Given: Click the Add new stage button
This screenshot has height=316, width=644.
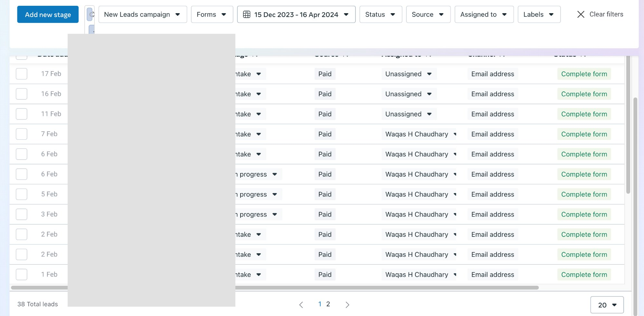Looking at the screenshot, I should click(x=48, y=14).
